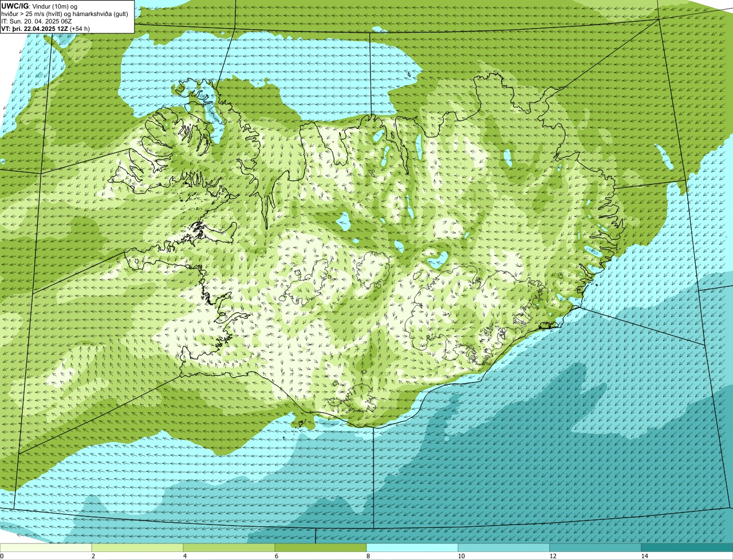Click the 6–8 m/s dark green legend segment
Viewport: 733px width, 560px height.
pyautogui.click(x=321, y=547)
